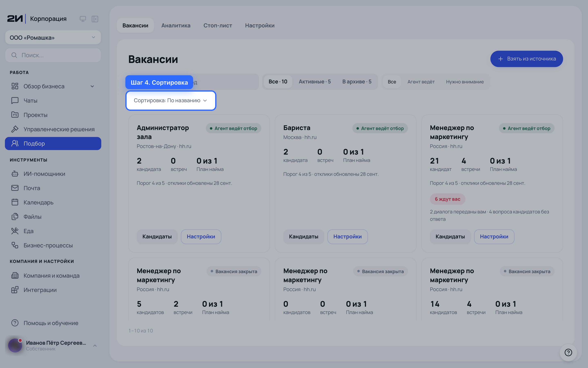Filter vacancies by Активные · 5
Screen dimensions: 588x368
[x=315, y=82]
